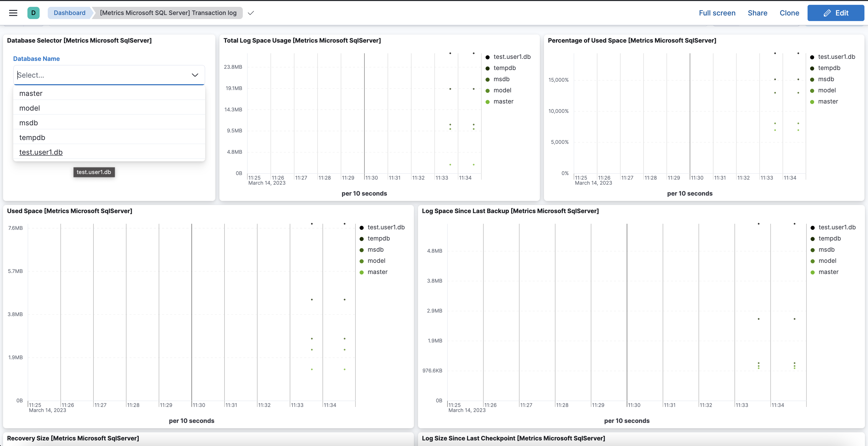Toggle model series in Log Space Since Last Backup legend

pyautogui.click(x=827, y=261)
